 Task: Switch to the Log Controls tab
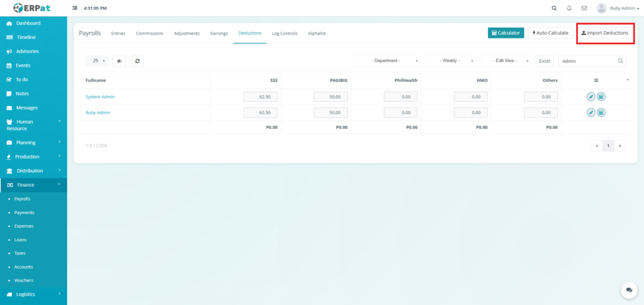coord(284,33)
